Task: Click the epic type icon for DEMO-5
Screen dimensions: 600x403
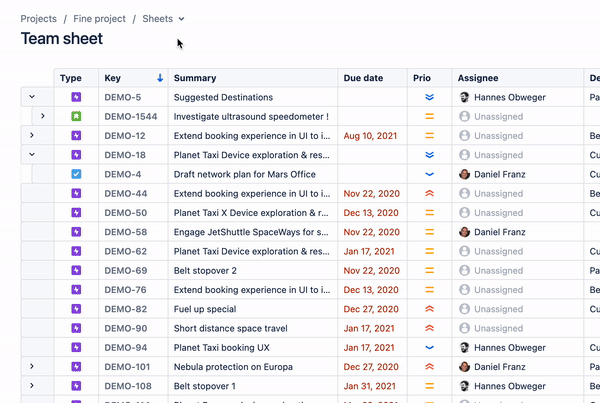Action: (76, 97)
